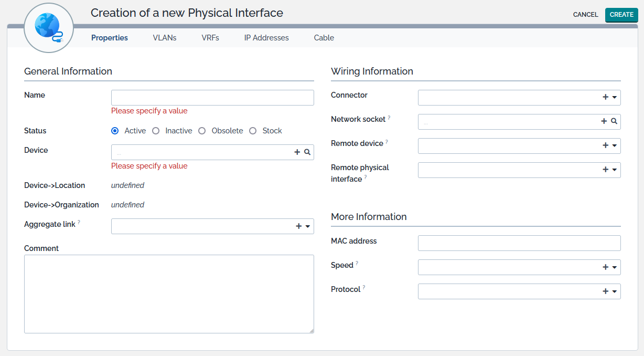Click the search magnifier in Device field
This screenshot has height=356, width=644.
(x=307, y=152)
